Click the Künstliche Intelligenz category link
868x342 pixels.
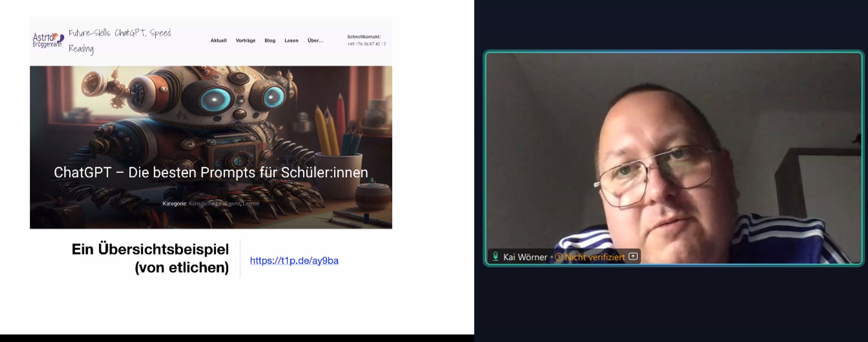pos(214,203)
